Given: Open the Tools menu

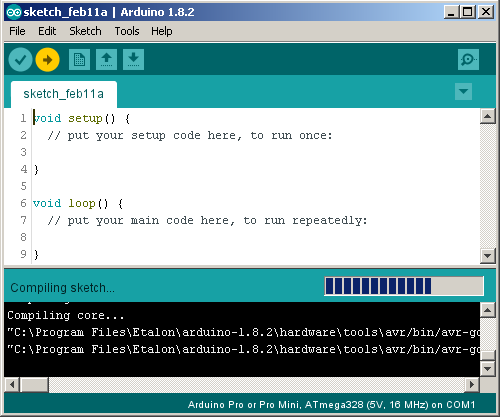Looking at the screenshot, I should pyautogui.click(x=127, y=31).
